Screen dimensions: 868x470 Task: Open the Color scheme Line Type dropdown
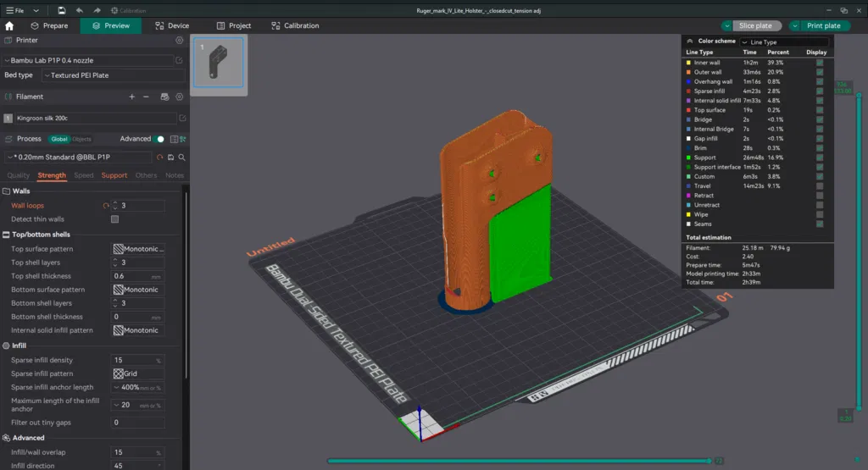pyautogui.click(x=782, y=41)
